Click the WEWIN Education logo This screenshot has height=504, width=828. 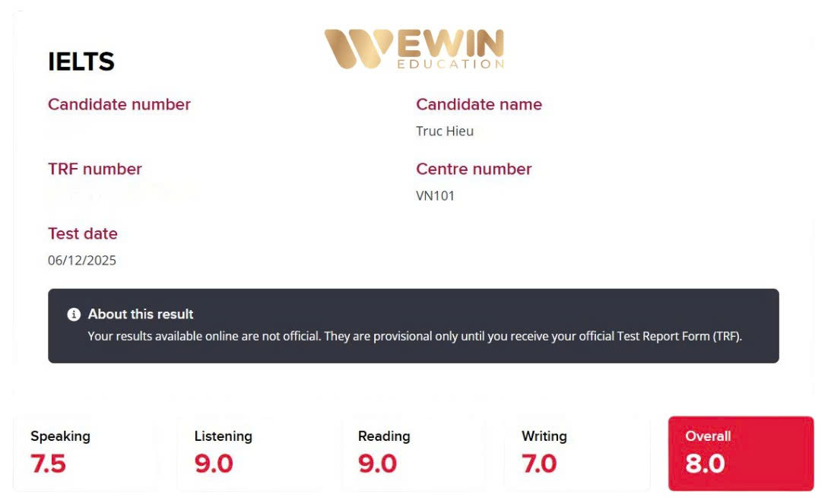[414, 49]
